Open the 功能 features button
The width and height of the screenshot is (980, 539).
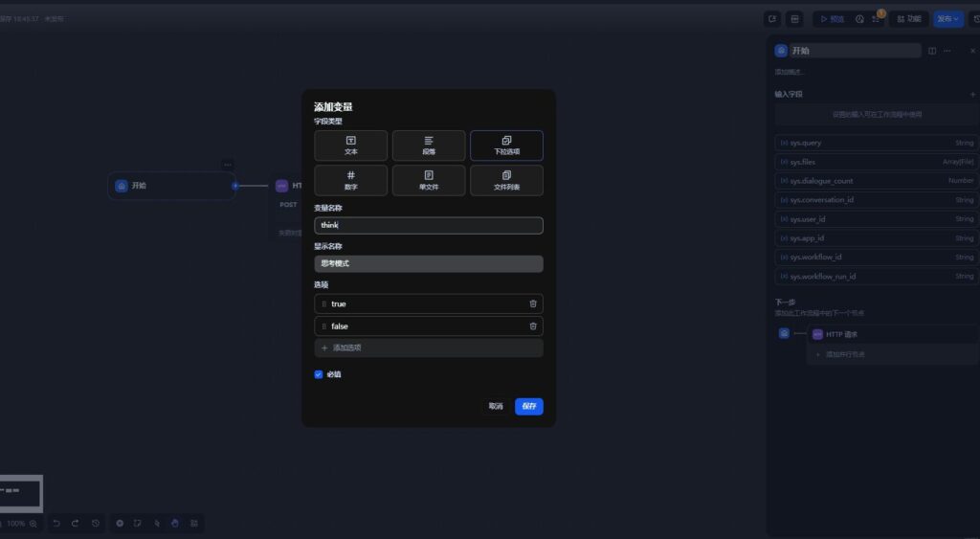point(909,19)
